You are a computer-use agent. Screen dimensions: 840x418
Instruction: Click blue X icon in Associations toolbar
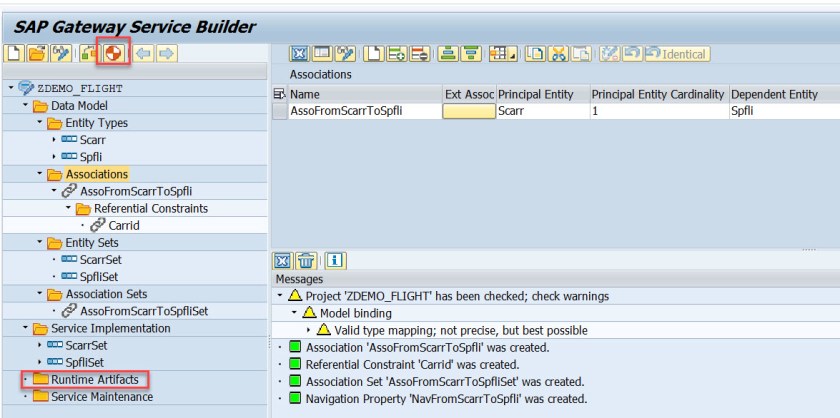299,54
